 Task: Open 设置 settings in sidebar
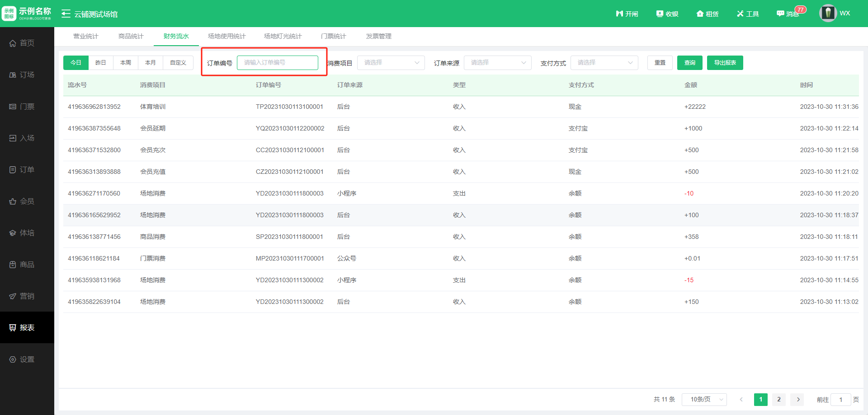pyautogui.click(x=27, y=359)
